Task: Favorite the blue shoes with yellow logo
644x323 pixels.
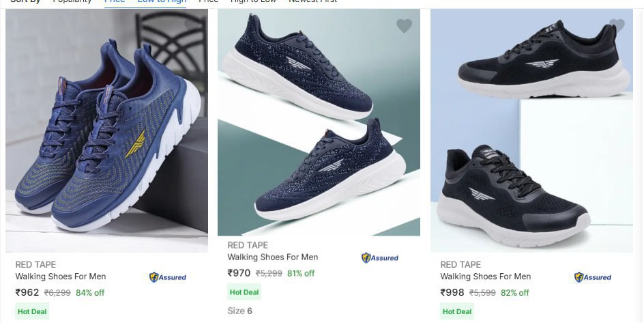Action: (192, 25)
